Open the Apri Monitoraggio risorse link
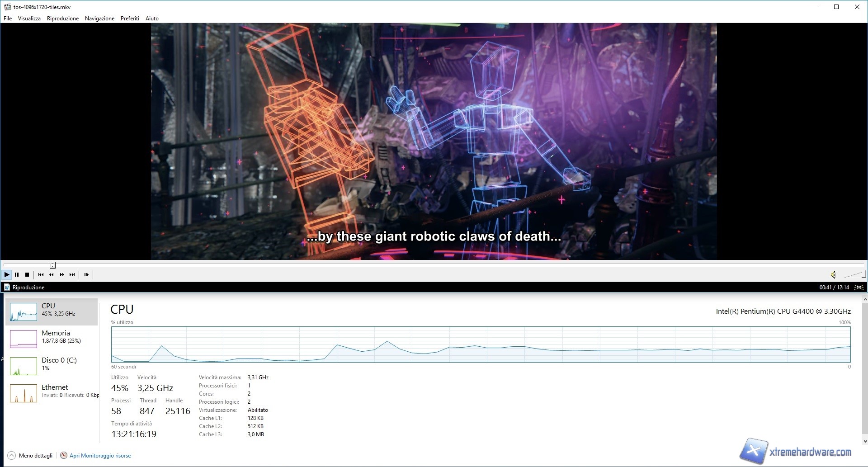 [100, 455]
